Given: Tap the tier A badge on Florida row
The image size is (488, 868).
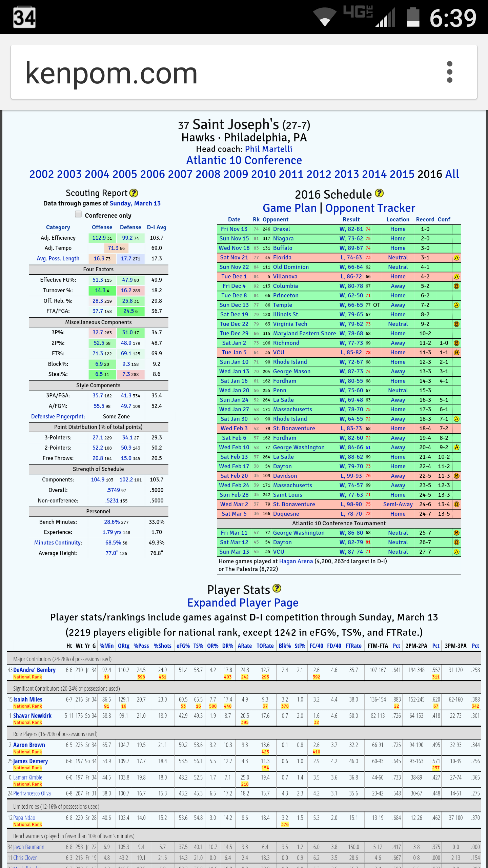Looking at the screenshot, I should (456, 258).
